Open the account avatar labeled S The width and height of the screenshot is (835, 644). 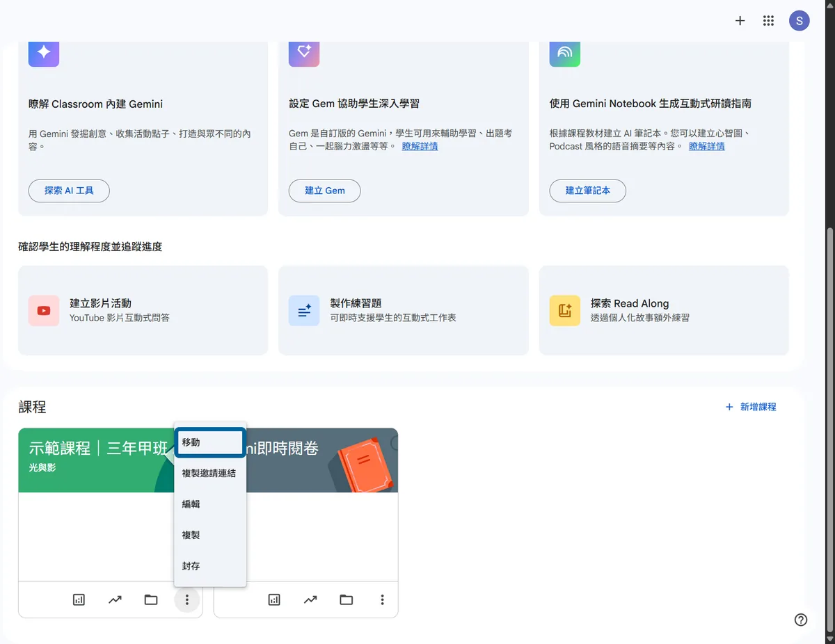tap(799, 21)
